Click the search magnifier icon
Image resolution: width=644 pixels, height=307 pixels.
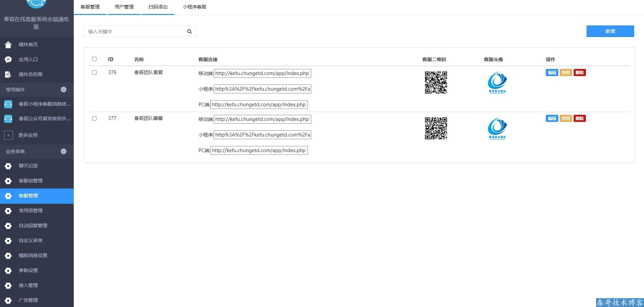point(189,32)
